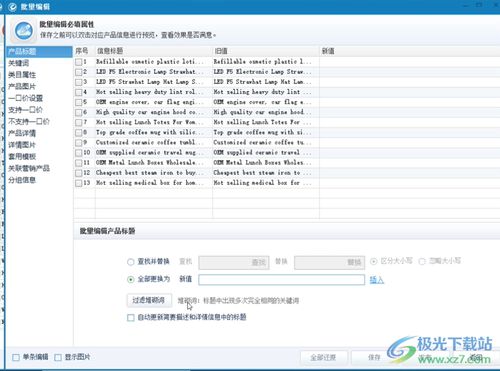Click old value cell for Refillable cosmetic plastic
This screenshot has height=371, width=500.
[x=266, y=62]
